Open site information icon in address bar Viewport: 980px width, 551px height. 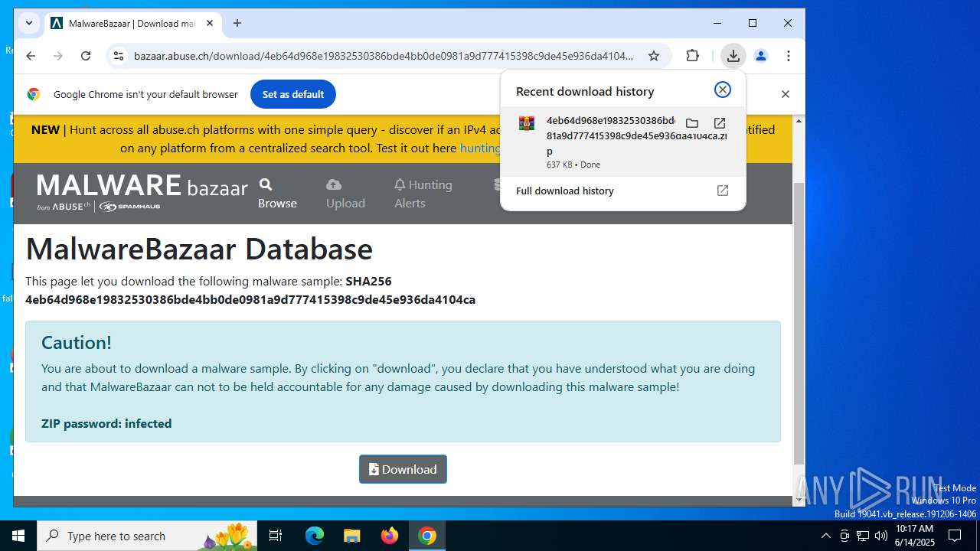tap(117, 56)
